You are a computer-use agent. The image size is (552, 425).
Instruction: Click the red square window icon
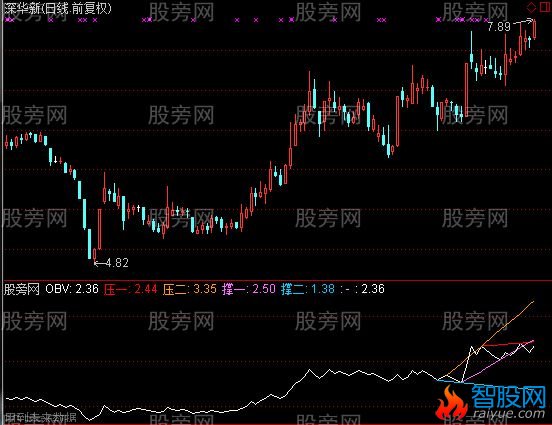(545, 7)
